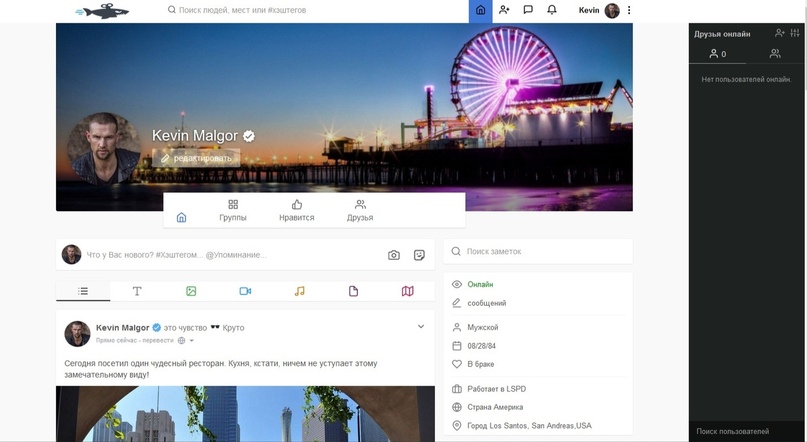The image size is (807, 442).
Task: Select the profile home tab icon
Action: [181, 218]
